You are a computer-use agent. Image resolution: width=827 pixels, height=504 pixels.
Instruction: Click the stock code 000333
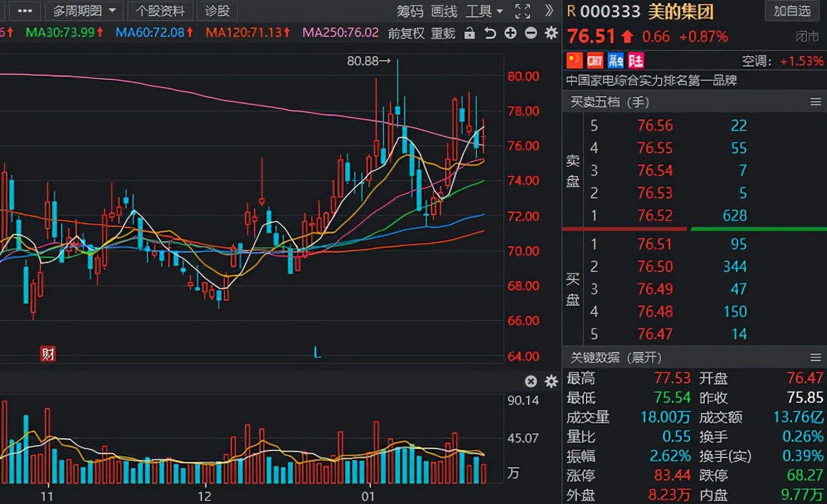click(610, 11)
